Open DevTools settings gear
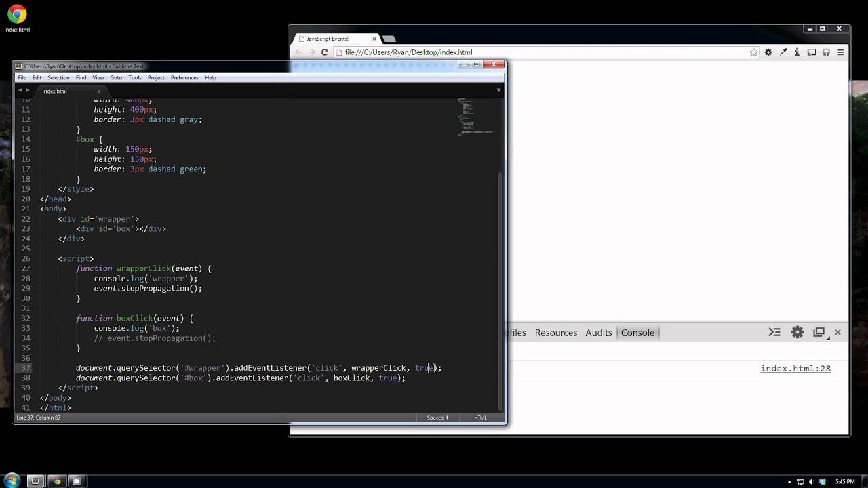Screen dimensions: 868x488 tap(797, 332)
